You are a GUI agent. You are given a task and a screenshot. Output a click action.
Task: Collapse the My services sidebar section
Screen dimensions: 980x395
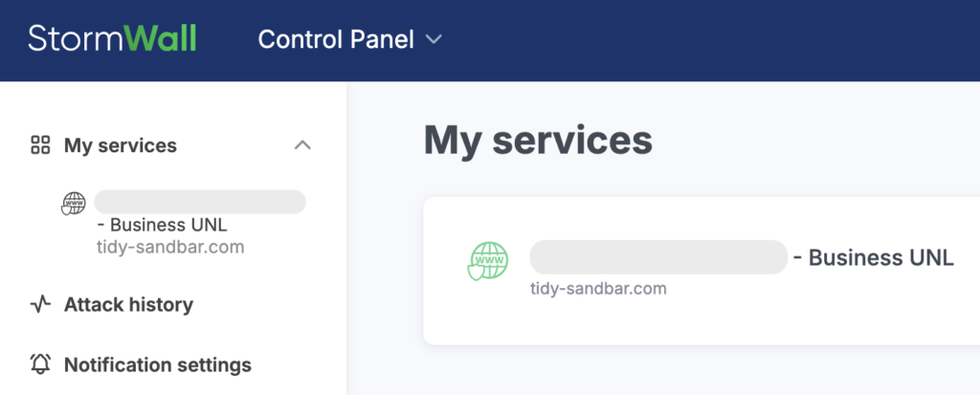point(302,145)
